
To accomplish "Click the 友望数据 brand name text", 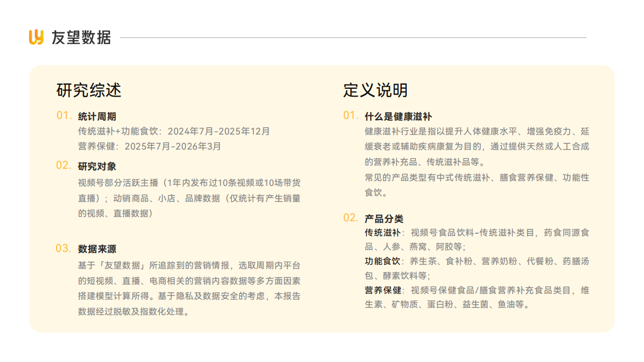I will pos(81,37).
